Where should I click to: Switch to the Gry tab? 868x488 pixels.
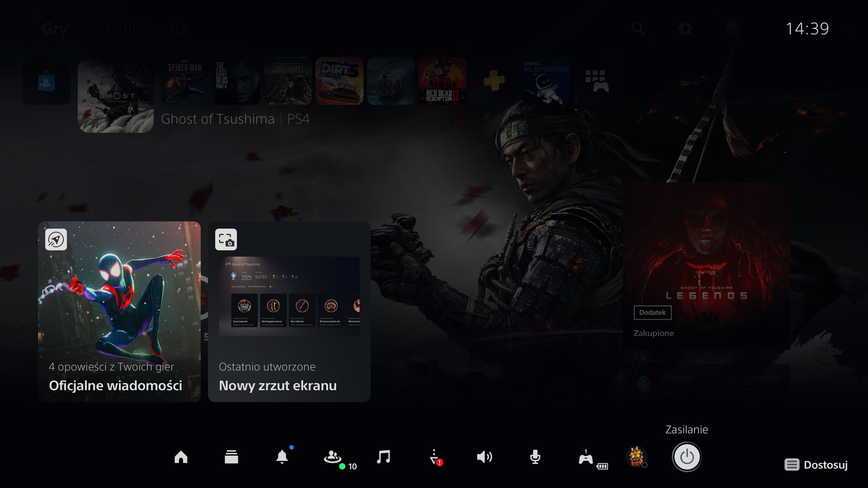pyautogui.click(x=55, y=29)
